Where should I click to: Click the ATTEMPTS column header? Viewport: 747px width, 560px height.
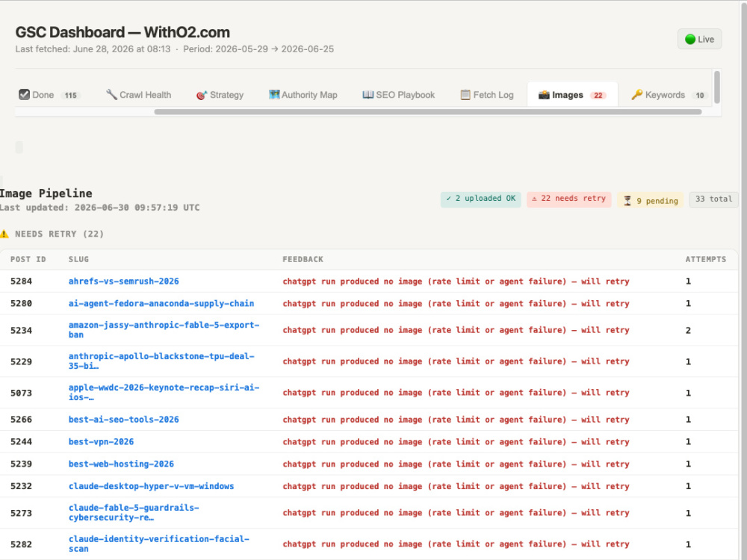[706, 259]
